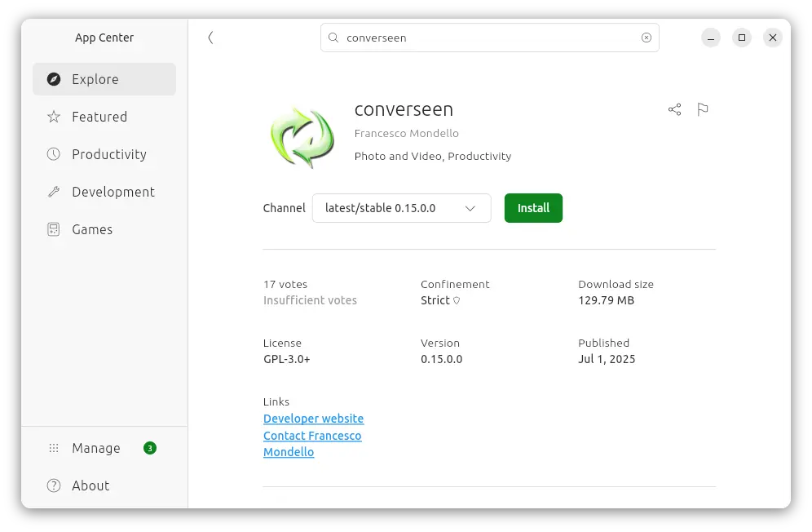Click the Manage grid icon

pos(54,448)
